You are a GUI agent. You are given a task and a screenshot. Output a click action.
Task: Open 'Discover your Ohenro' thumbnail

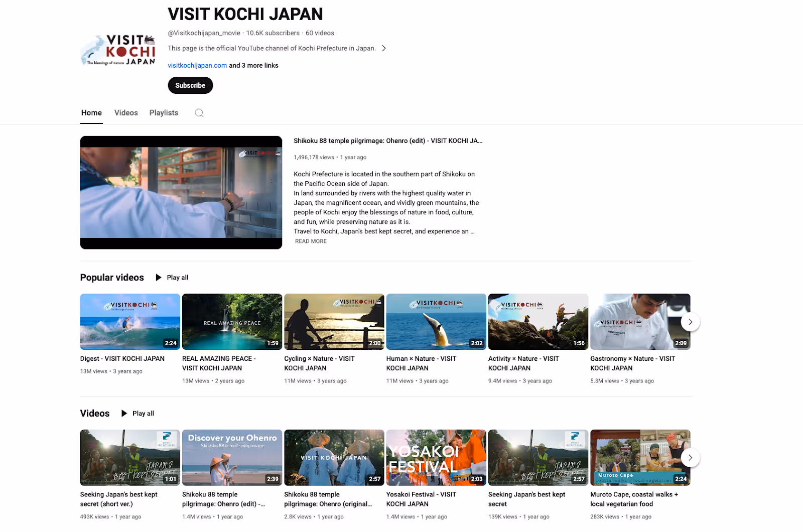(x=232, y=457)
